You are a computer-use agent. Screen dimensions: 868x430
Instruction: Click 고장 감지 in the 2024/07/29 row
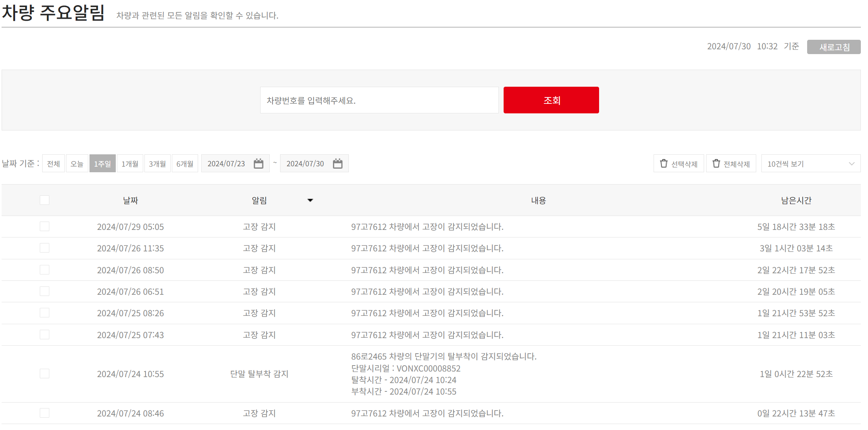pos(259,227)
